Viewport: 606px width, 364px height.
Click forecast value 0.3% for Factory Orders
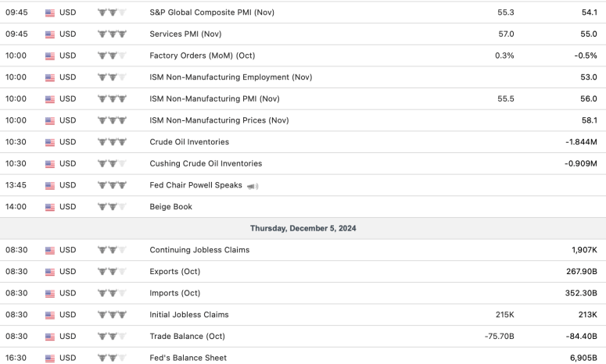(504, 55)
